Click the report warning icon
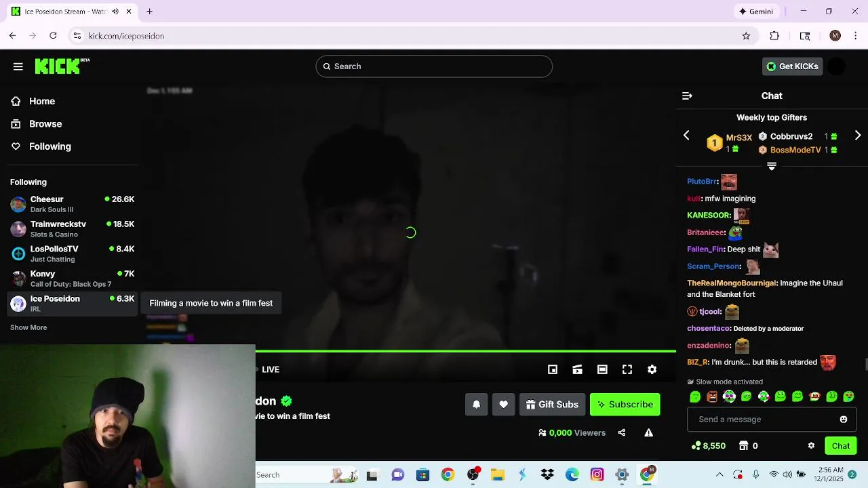The image size is (868, 488). coord(648,432)
